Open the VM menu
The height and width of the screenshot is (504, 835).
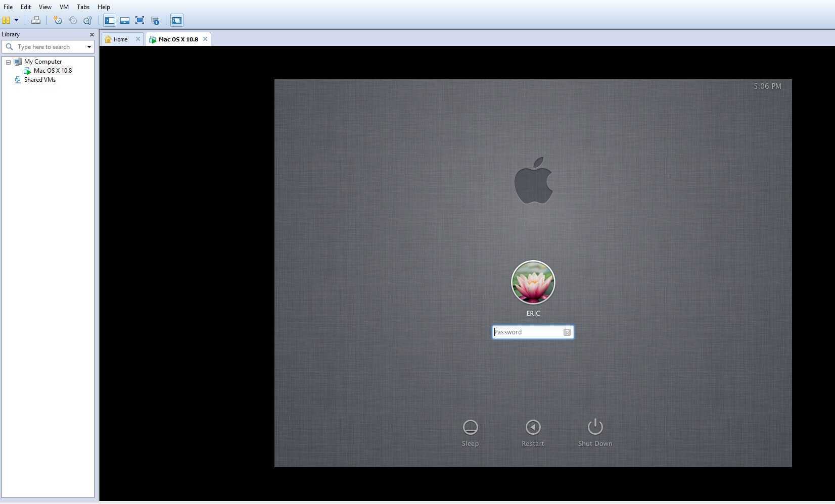click(x=64, y=7)
